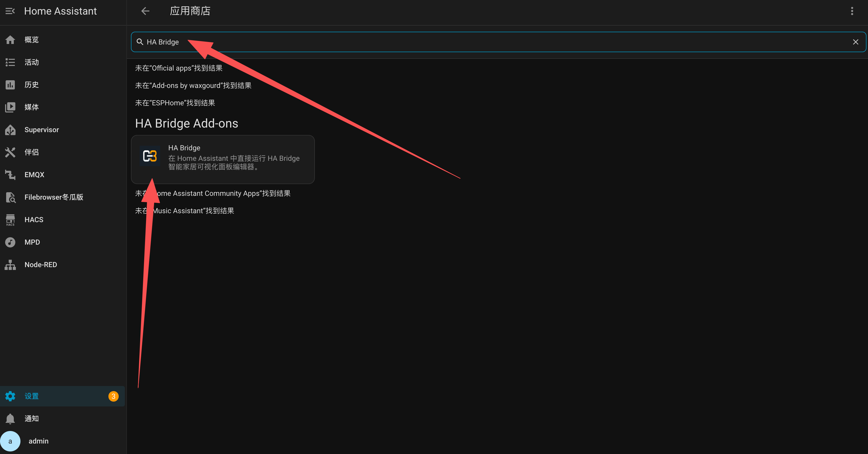Open 历史 in the sidebar

pyautogui.click(x=63, y=85)
